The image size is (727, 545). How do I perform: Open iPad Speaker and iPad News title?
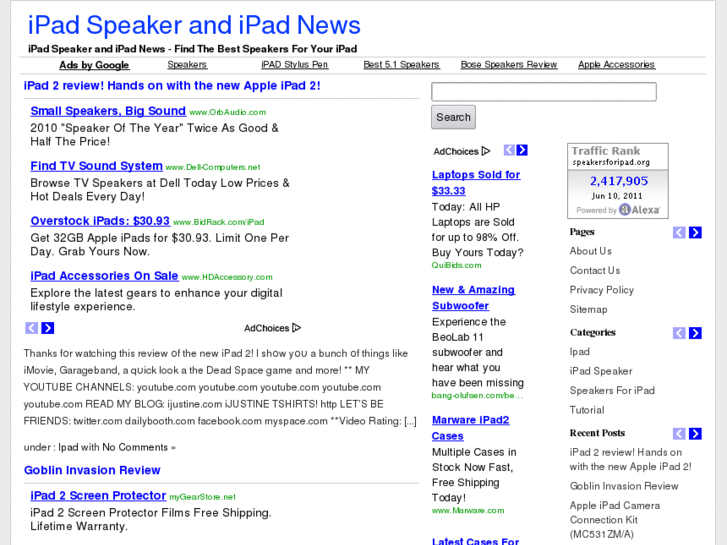click(194, 25)
